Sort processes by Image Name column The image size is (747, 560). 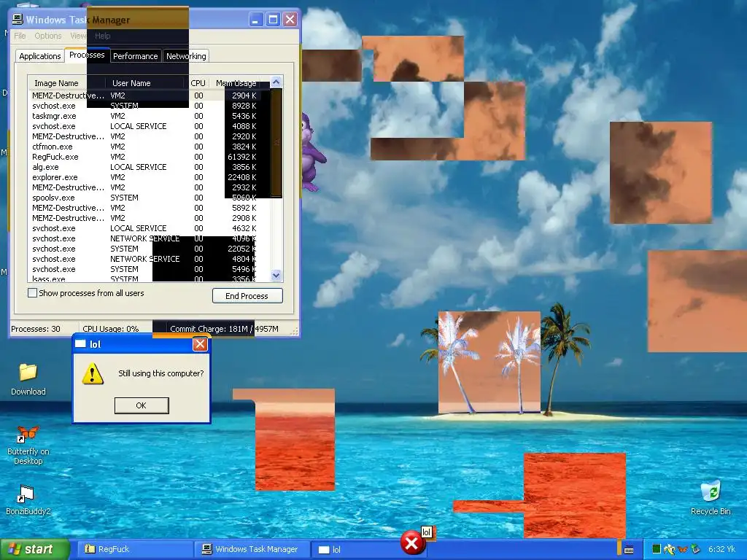pos(66,83)
